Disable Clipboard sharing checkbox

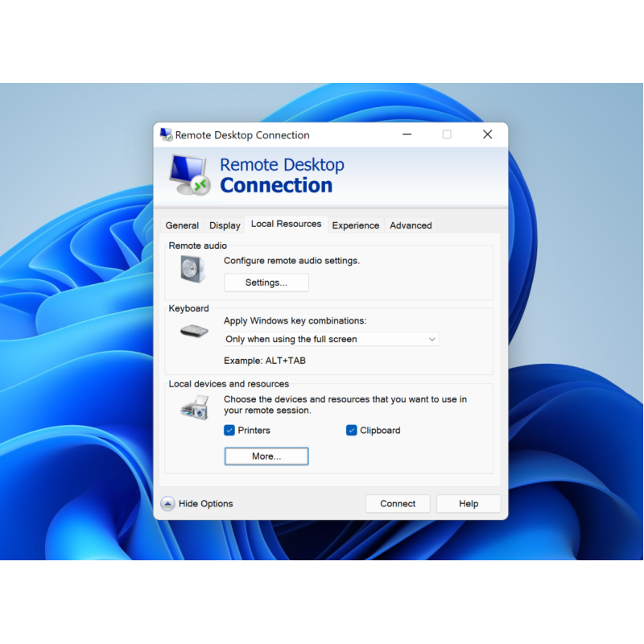352,431
